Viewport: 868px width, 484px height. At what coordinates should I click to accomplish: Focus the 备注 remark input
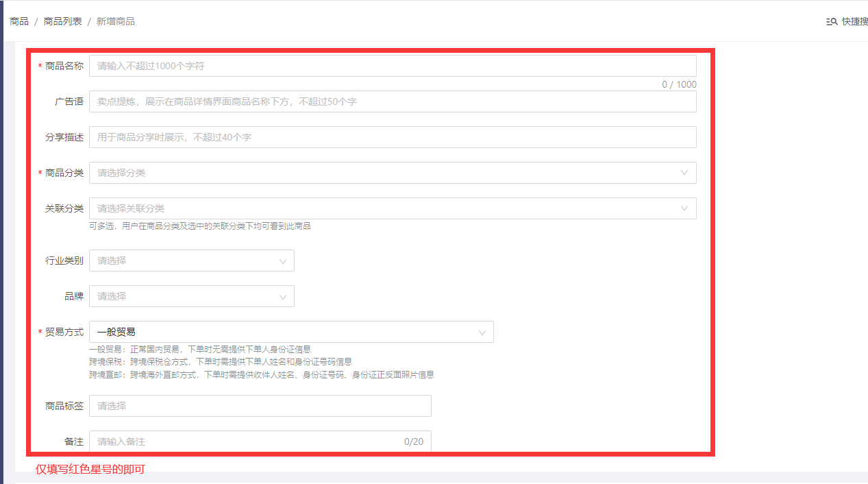[x=247, y=441]
